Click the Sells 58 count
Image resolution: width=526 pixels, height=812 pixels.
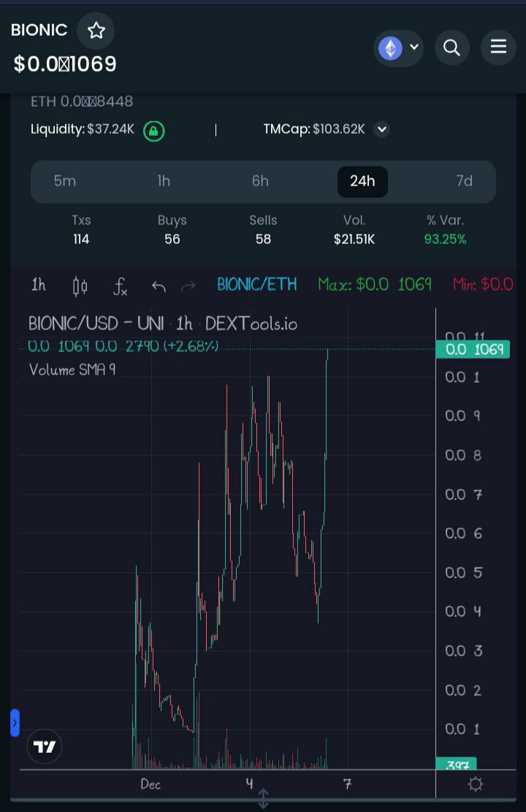263,240
